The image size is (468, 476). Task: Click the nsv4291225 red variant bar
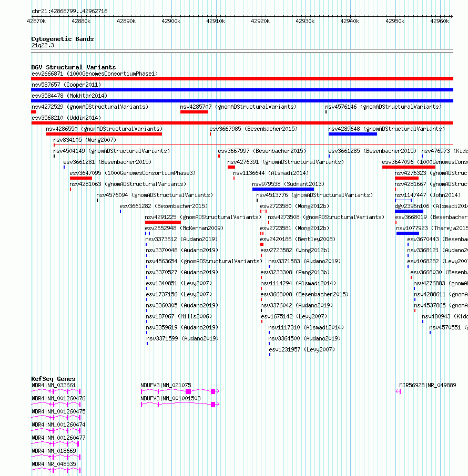click(163, 223)
